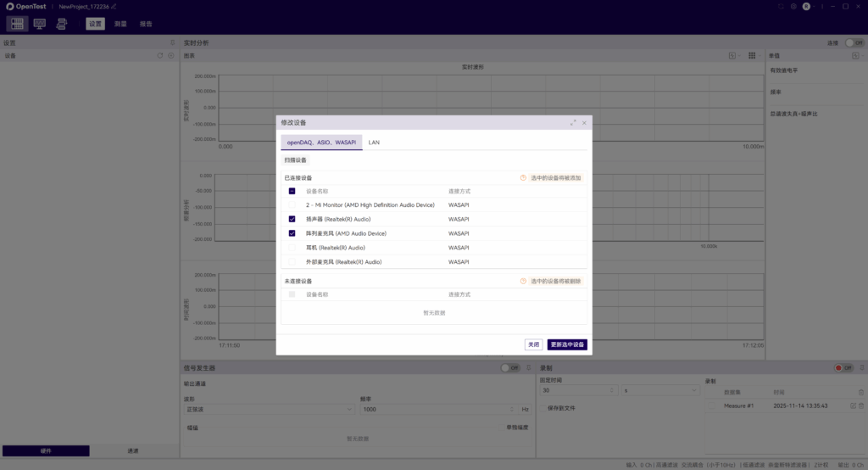Screen dimensions: 868x470
Task: Click the pencil icon next to NewProject_172236
Action: [114, 6]
